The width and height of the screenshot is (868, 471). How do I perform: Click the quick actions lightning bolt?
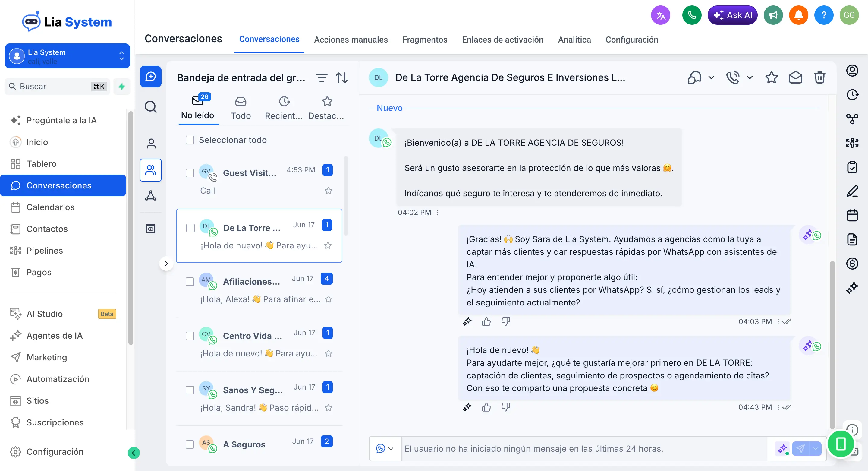[122, 86]
